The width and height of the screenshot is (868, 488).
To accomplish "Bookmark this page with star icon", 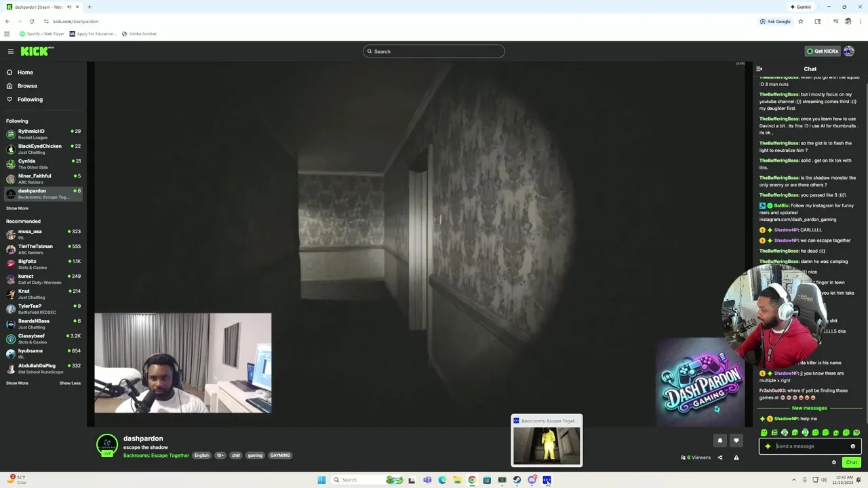I will (801, 22).
